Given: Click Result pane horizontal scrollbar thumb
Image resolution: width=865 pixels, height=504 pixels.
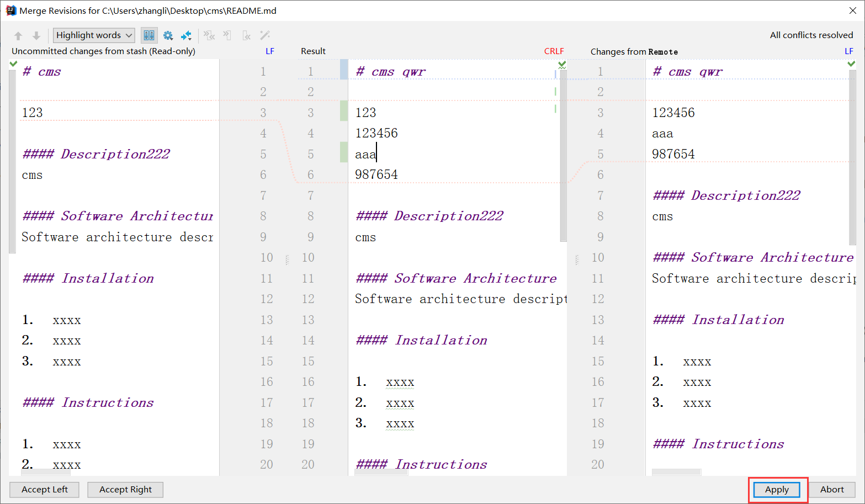Looking at the screenshot, I should coord(381,473).
